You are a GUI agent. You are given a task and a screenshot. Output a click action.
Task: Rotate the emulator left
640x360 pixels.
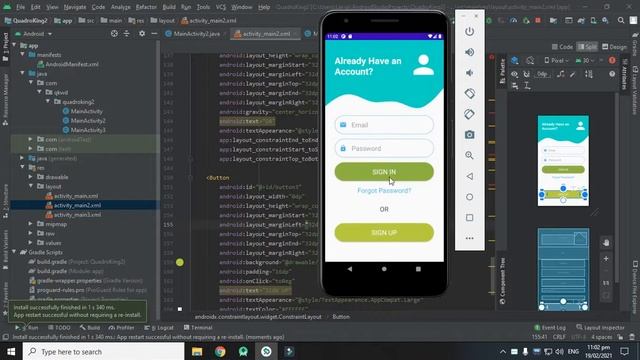pyautogui.click(x=469, y=93)
